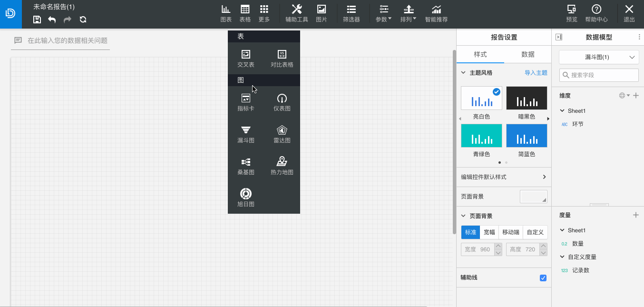Insert a 雷达图 radar chart
The image size is (644, 307).
pyautogui.click(x=282, y=130)
